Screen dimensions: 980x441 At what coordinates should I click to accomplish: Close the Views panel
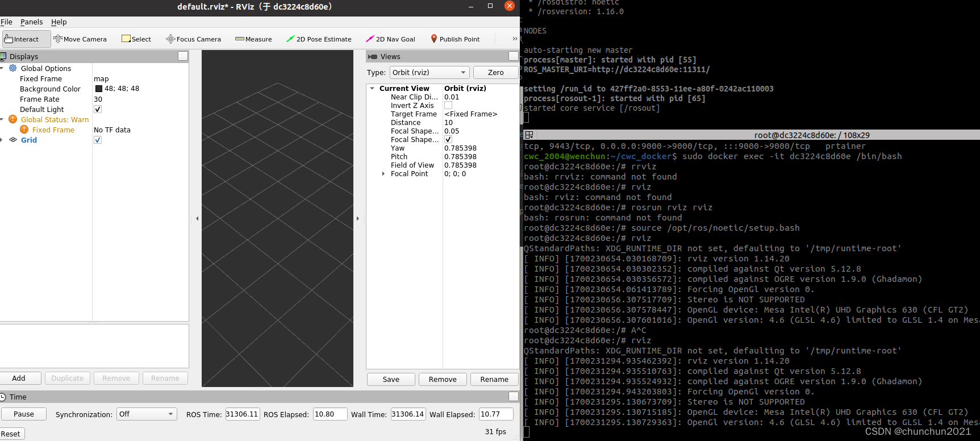pos(514,56)
